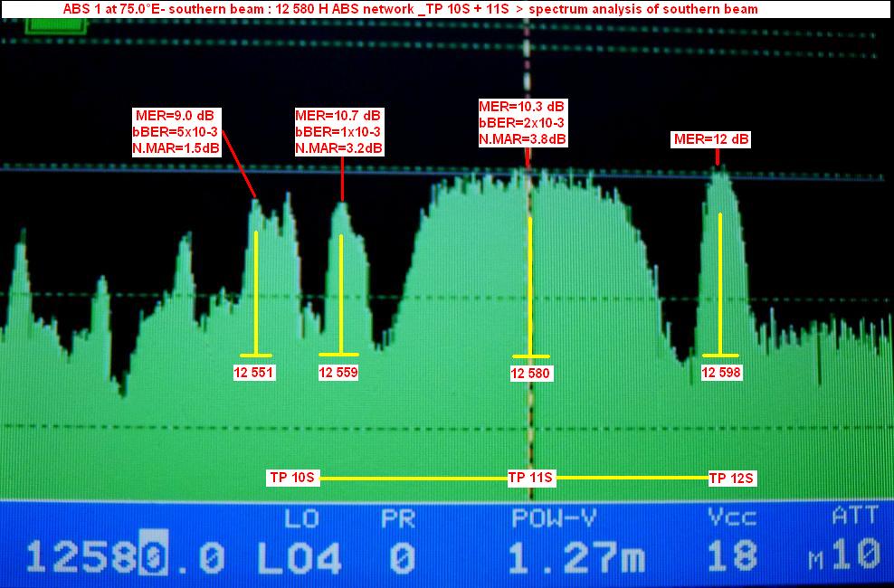Click the 12 551 frequency label
The image size is (894, 588).
tap(254, 372)
